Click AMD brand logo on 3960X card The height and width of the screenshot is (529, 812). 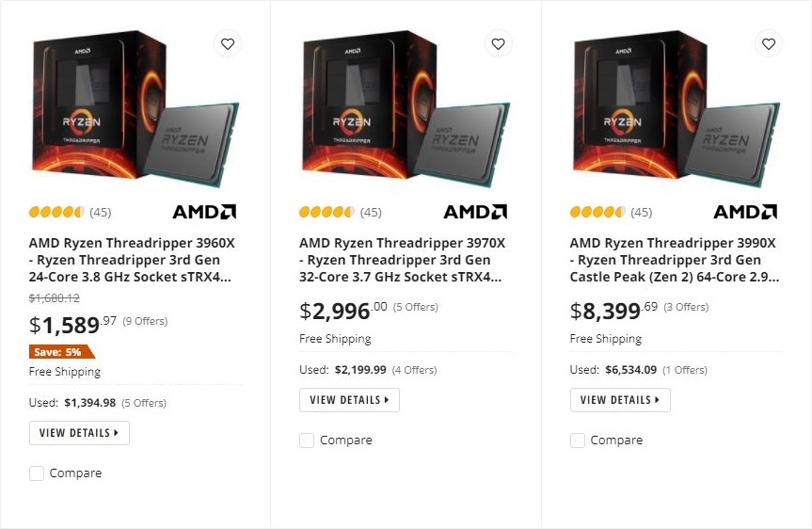[204, 212]
